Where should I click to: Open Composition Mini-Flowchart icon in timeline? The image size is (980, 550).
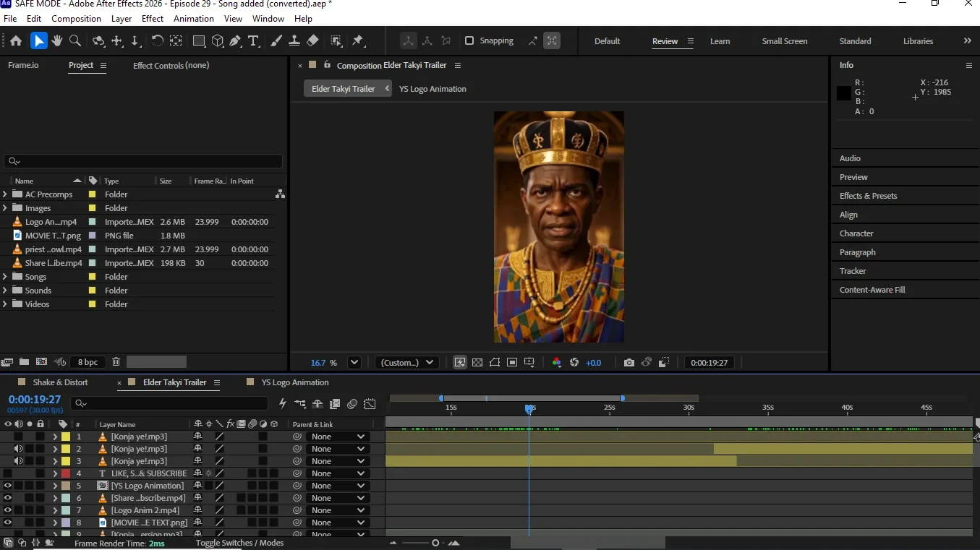coord(300,403)
